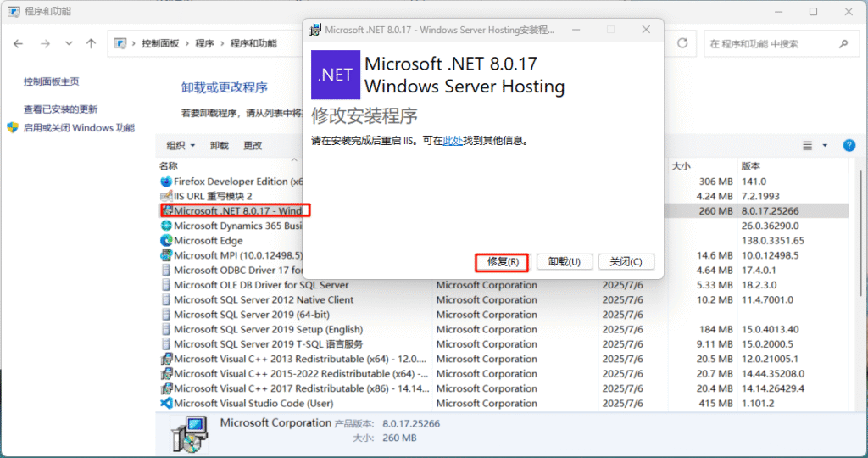This screenshot has height=458, width=868.
Task: Select Visual C++ 2013 Redistributable icon
Action: point(166,359)
